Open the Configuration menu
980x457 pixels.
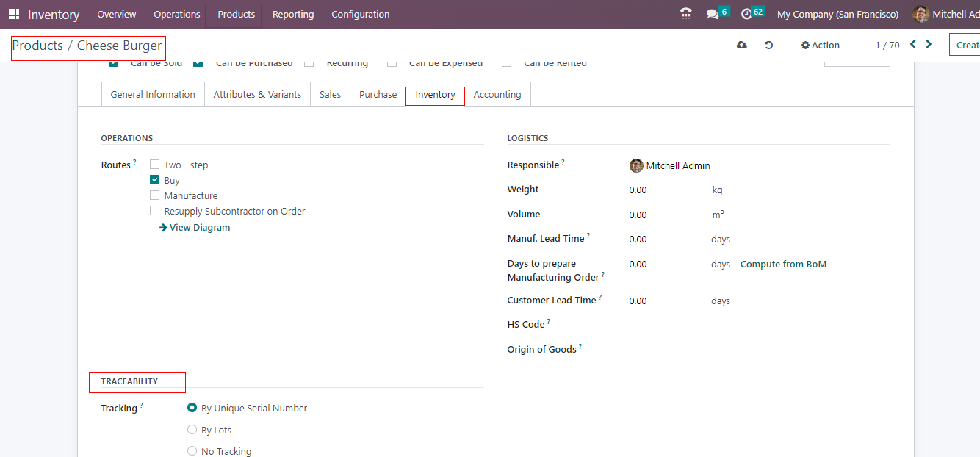[360, 14]
